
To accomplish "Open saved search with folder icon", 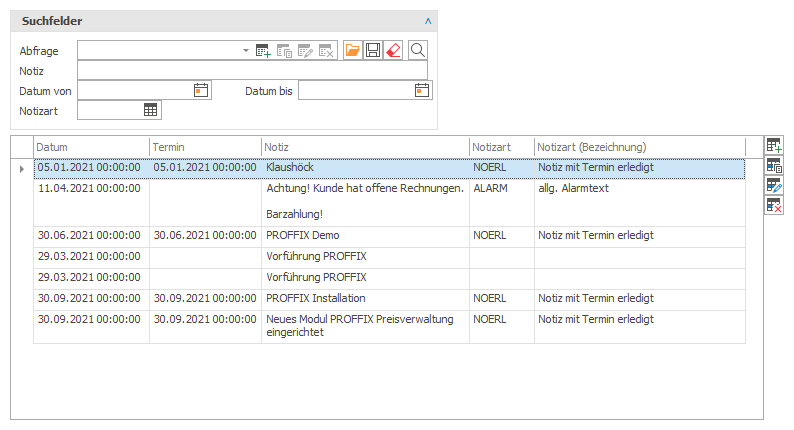I will [352, 50].
